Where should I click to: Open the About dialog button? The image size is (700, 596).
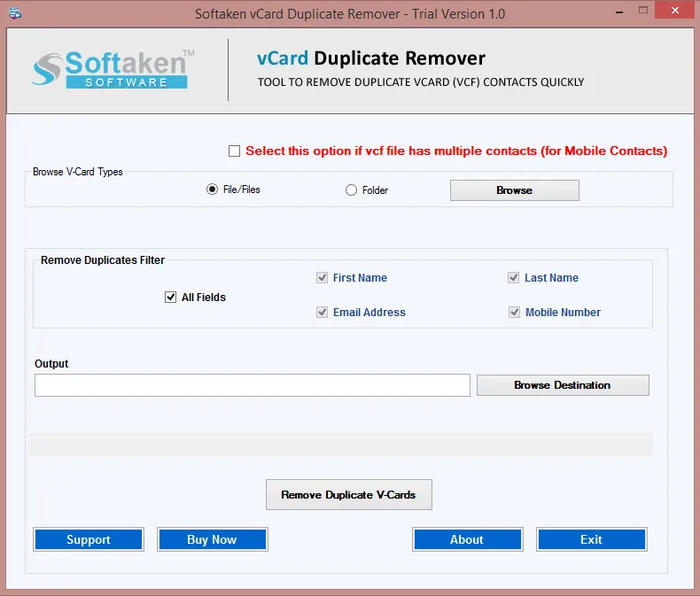468,539
